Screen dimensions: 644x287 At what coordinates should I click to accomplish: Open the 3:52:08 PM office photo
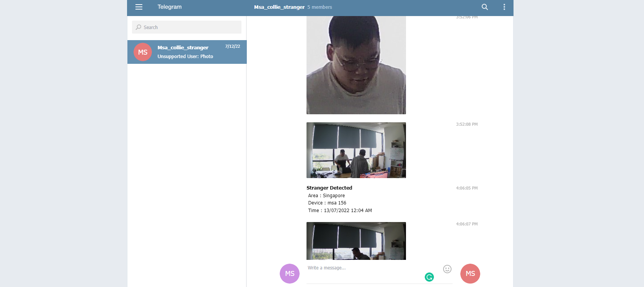[x=356, y=150]
